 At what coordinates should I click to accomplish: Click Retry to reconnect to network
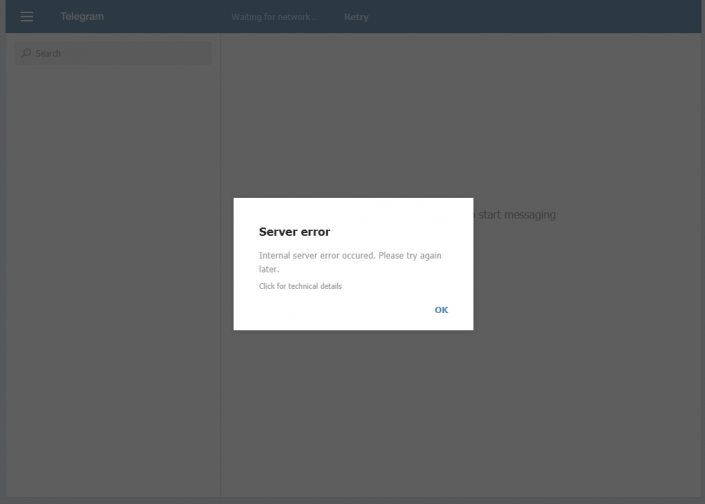356,17
